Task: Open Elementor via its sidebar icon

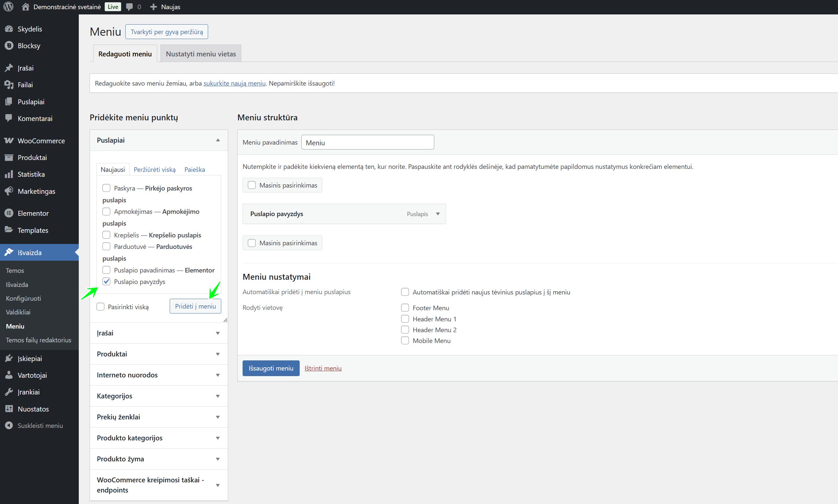Action: point(9,213)
